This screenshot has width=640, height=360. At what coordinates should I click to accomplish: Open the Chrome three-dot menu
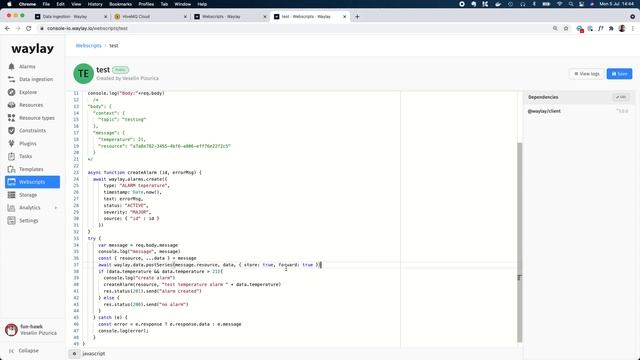pos(633,29)
